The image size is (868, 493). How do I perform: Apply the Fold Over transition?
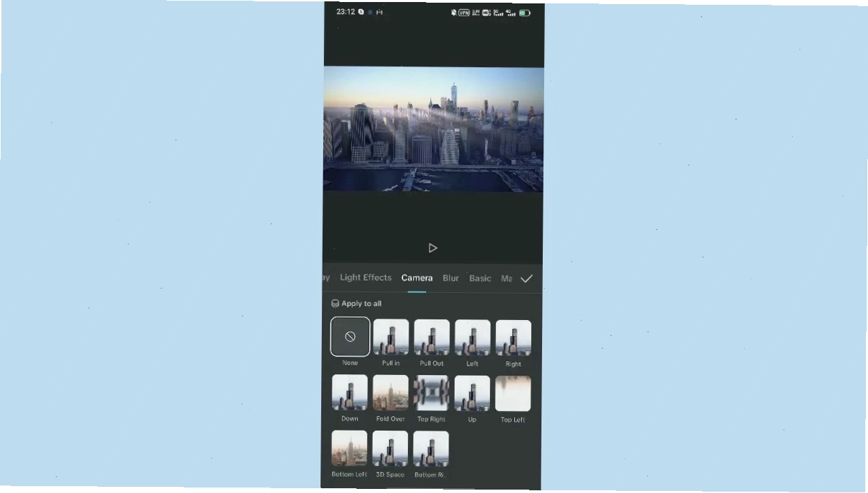point(390,393)
